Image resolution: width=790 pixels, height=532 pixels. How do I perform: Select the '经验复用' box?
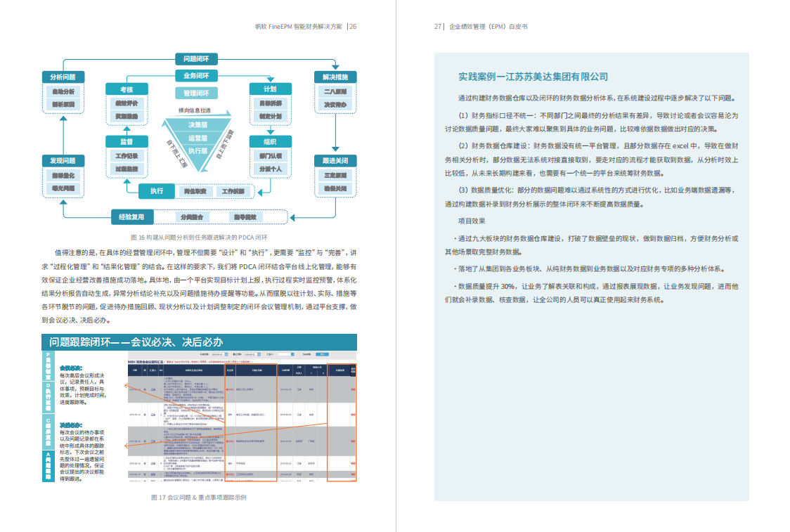pyautogui.click(x=132, y=217)
